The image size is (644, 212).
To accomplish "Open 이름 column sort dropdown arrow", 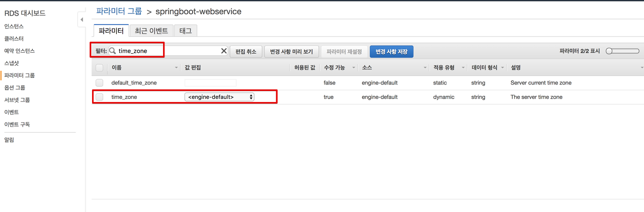I will [176, 67].
